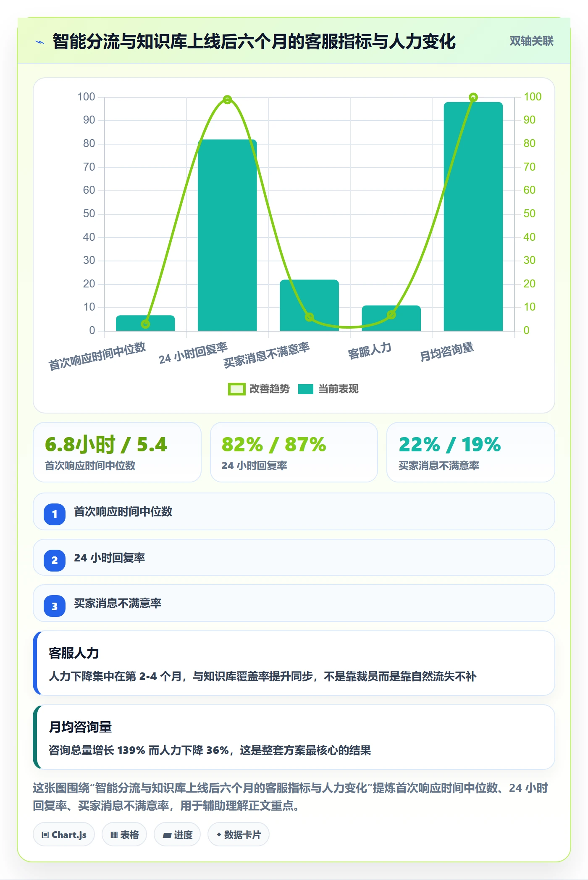Image resolution: width=588 pixels, height=880 pixels.
Task: Click the 6.8小时 / 5.4 stat value
Action: [x=106, y=445]
